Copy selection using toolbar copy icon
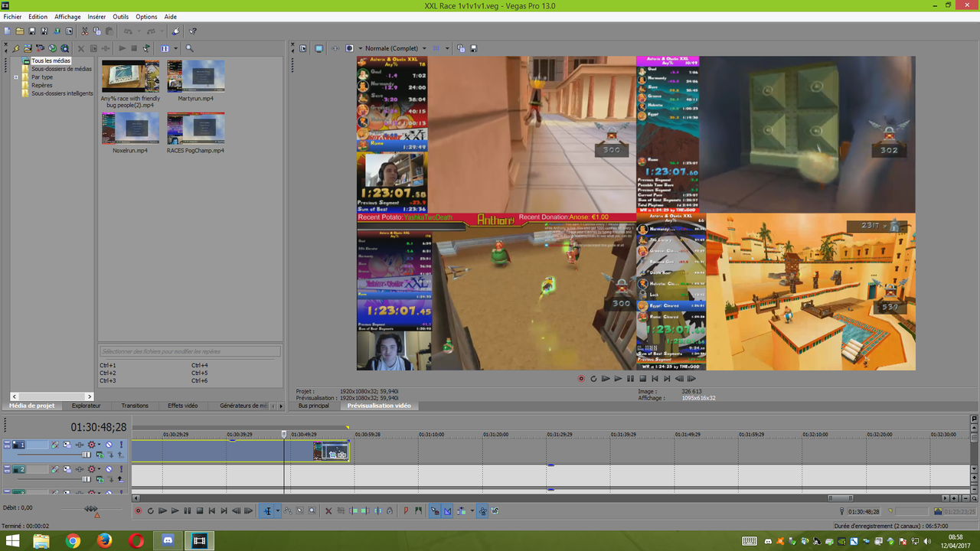980x551 pixels. [97, 31]
